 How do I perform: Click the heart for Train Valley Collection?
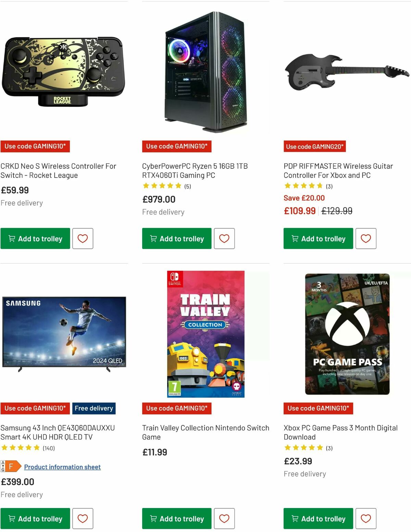(x=224, y=519)
